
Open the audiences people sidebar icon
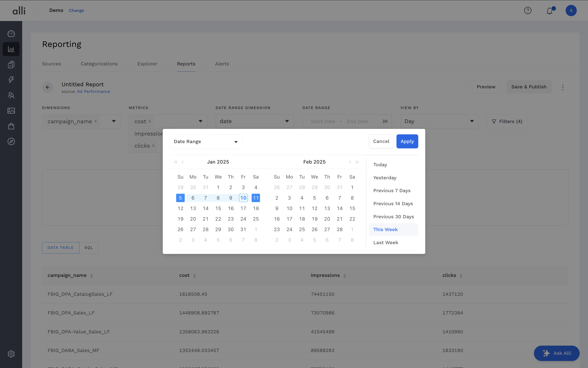11,95
